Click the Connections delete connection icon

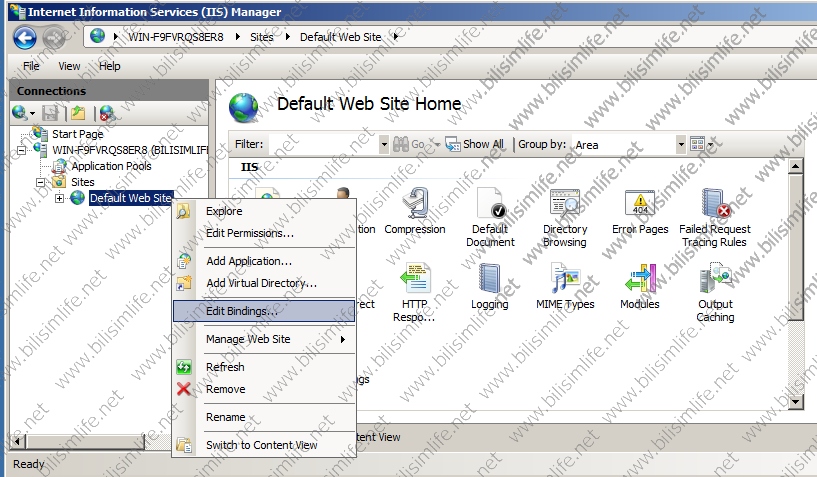pyautogui.click(x=107, y=113)
